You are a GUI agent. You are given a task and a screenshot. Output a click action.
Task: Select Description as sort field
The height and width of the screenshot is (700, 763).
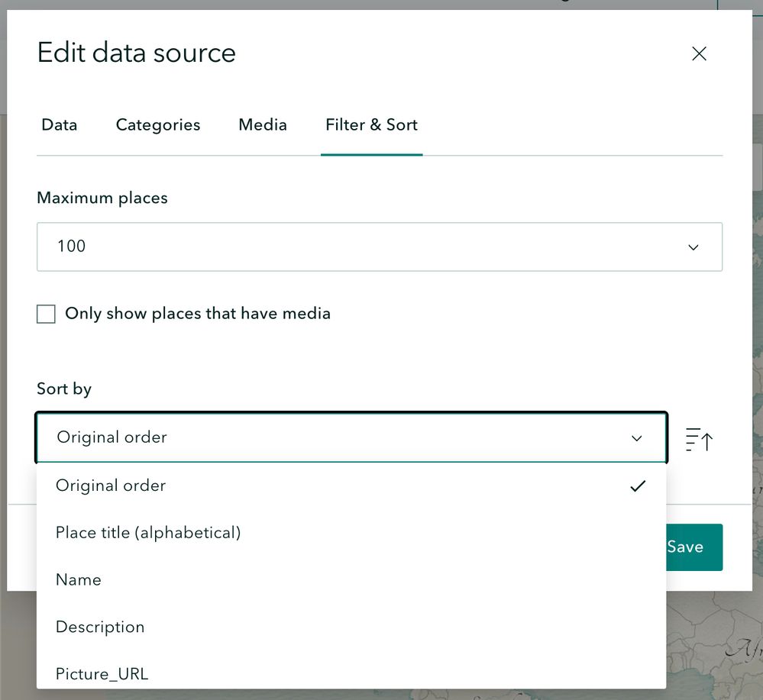[351, 627]
